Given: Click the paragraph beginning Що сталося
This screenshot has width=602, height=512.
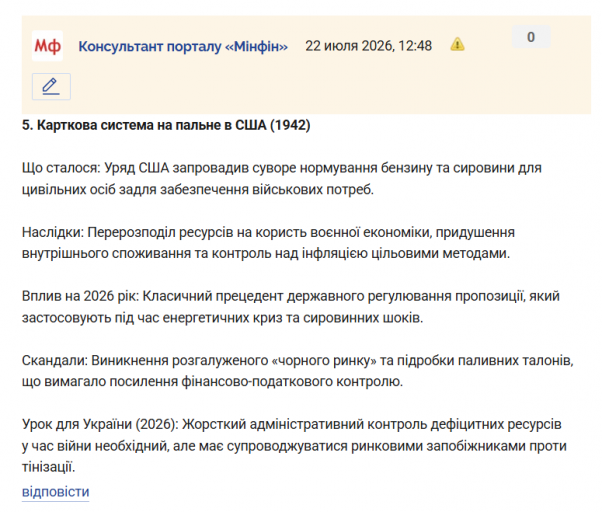Looking at the screenshot, I should pos(281,178).
